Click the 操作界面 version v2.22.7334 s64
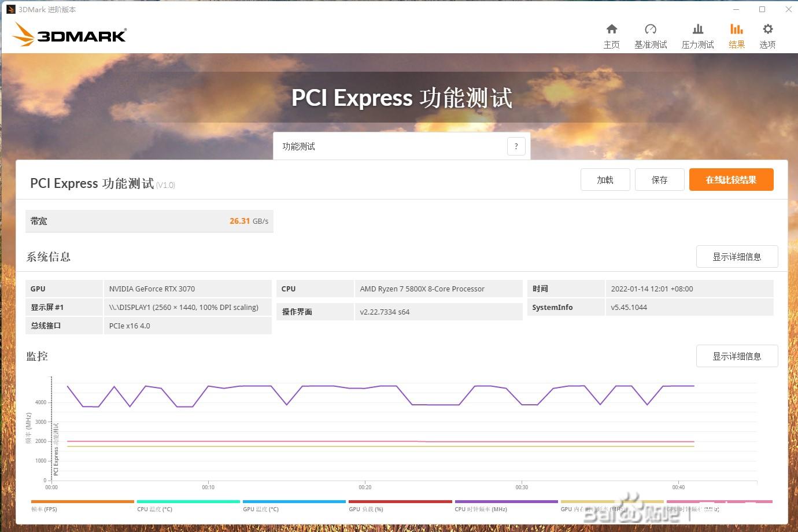 click(x=385, y=312)
